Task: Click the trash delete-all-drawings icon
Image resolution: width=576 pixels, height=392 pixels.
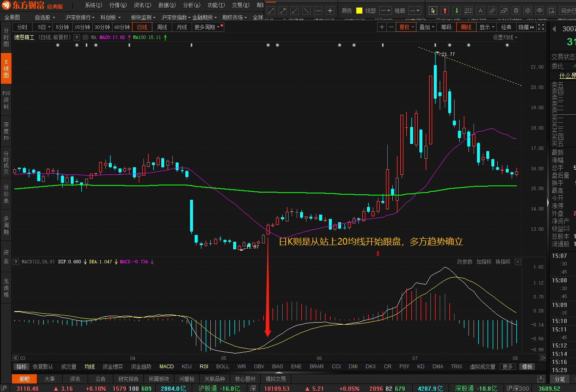Action: (516, 11)
